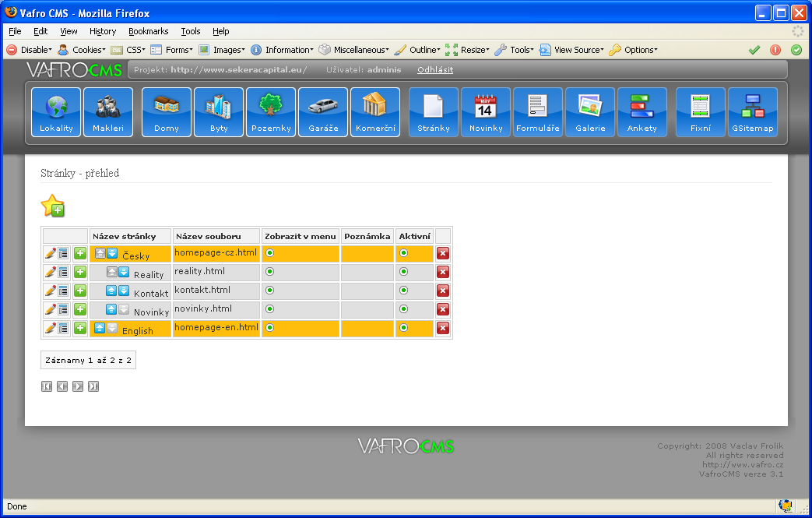Toggle show-in-menu radio for reality.html
The height and width of the screenshot is (518, 812).
(x=270, y=271)
